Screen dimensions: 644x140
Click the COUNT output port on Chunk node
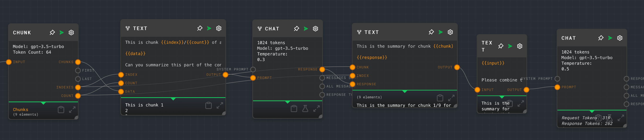click(78, 96)
